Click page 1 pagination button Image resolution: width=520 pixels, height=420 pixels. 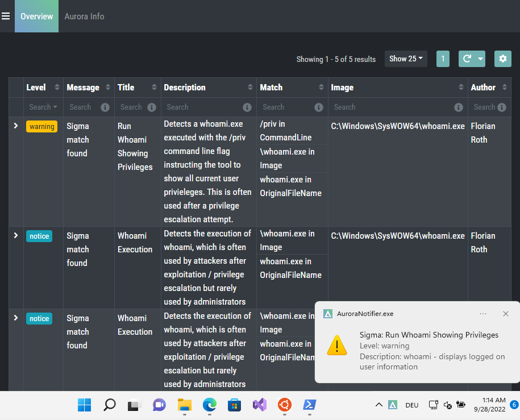(443, 59)
